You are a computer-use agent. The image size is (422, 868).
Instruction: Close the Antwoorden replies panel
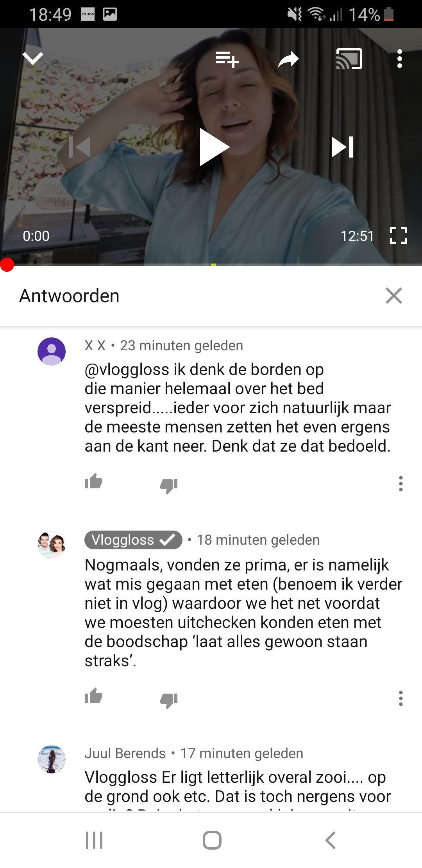click(x=393, y=296)
